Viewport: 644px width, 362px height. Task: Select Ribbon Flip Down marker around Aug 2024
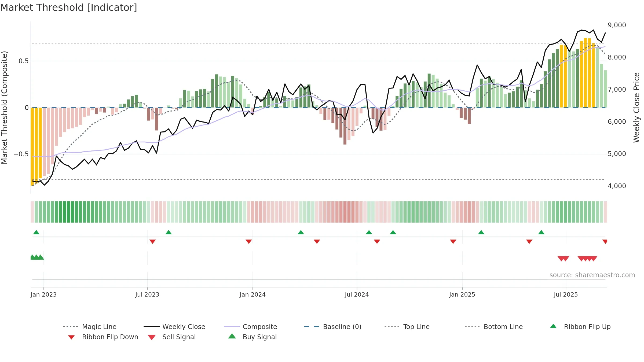pos(377,242)
